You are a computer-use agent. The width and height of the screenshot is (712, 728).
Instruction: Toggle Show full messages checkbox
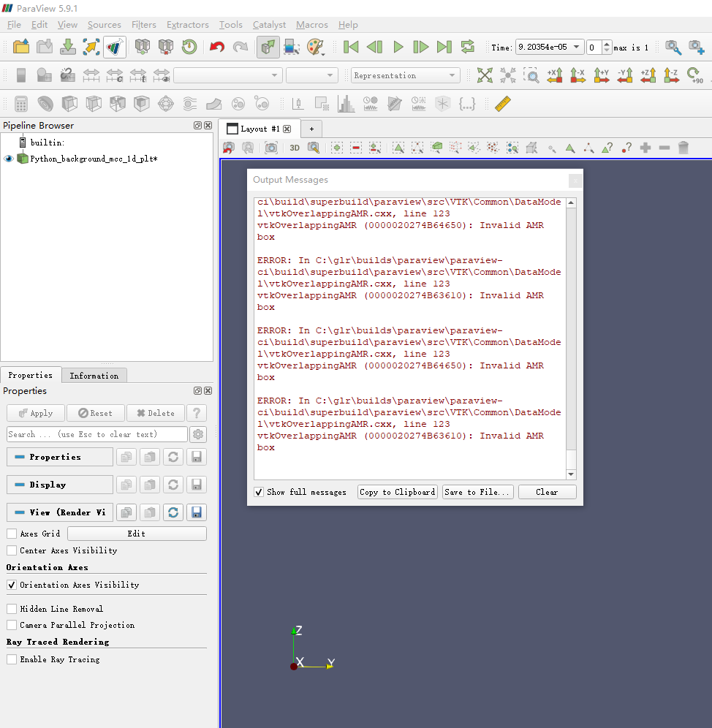pyautogui.click(x=259, y=492)
